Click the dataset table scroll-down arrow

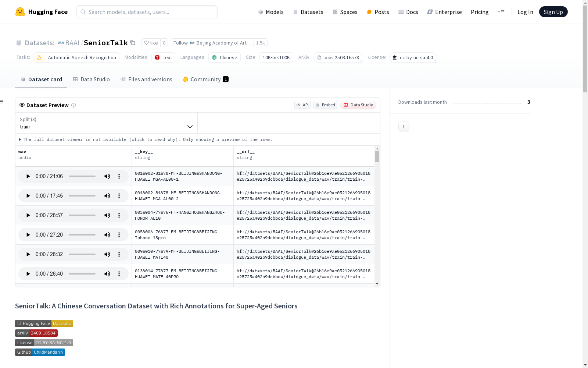(x=377, y=284)
